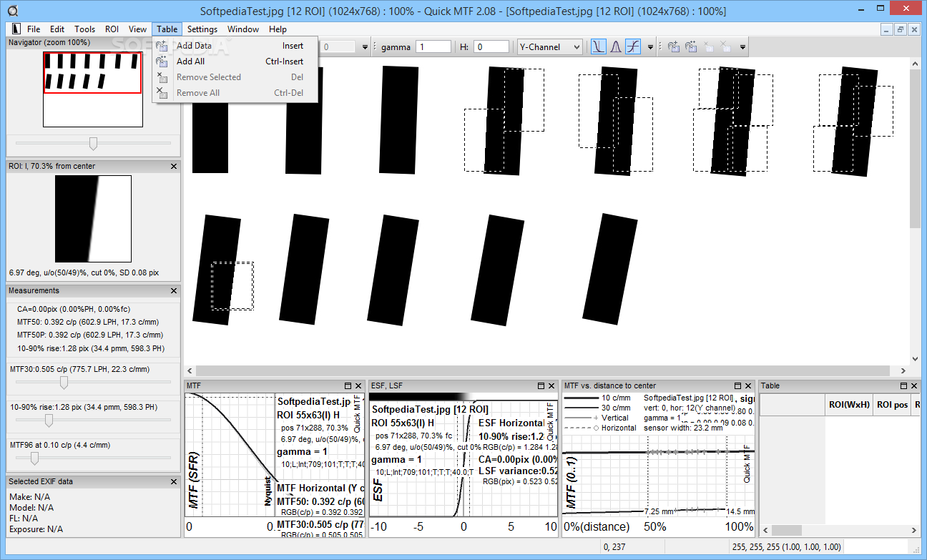Click the toolbar Add Data icon
Screen dimensions: 927x560
(674, 47)
